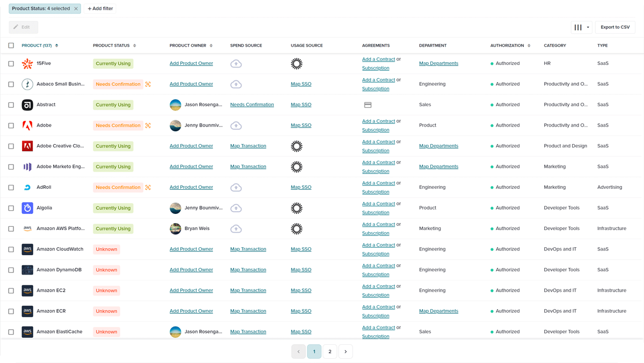The width and height of the screenshot is (644, 363).
Task: Click the upload spend cloud icon for 15Five
Action: 236,64
